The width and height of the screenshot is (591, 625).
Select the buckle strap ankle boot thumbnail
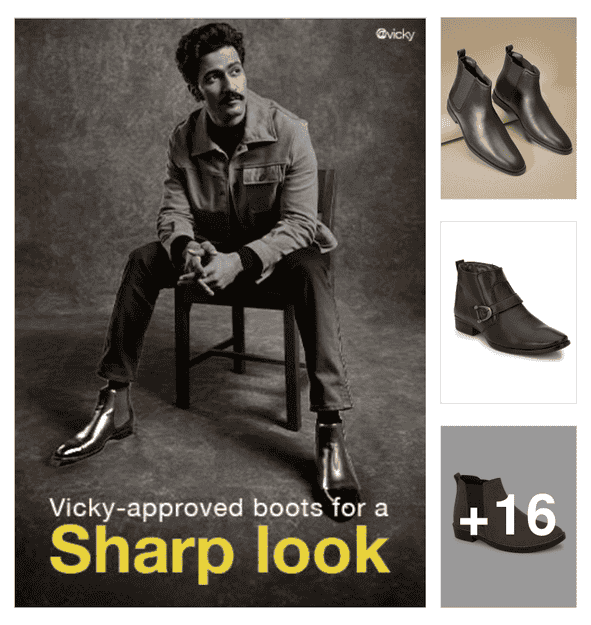pos(509,312)
